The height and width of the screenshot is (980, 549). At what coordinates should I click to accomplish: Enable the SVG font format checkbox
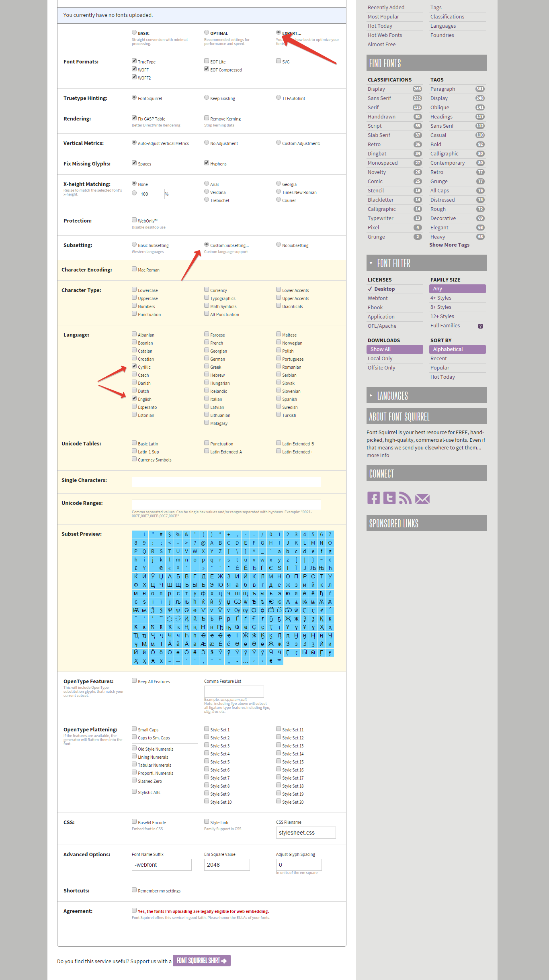tap(279, 61)
